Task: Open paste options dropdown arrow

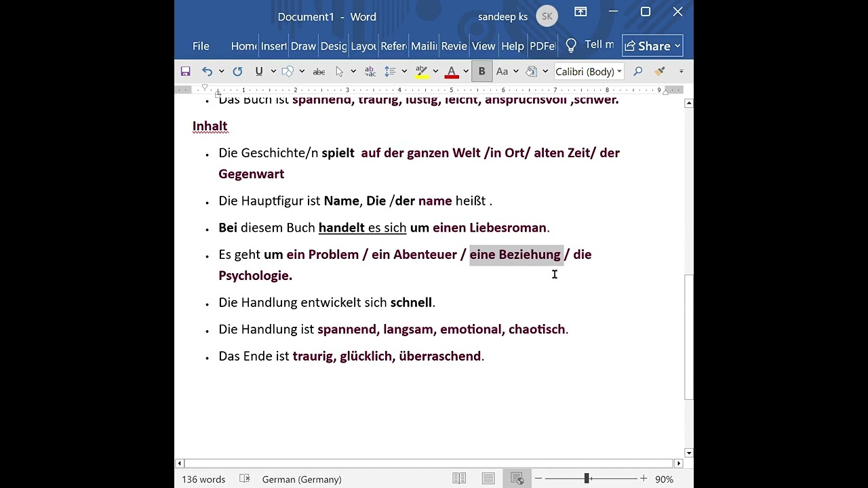Action: point(545,71)
